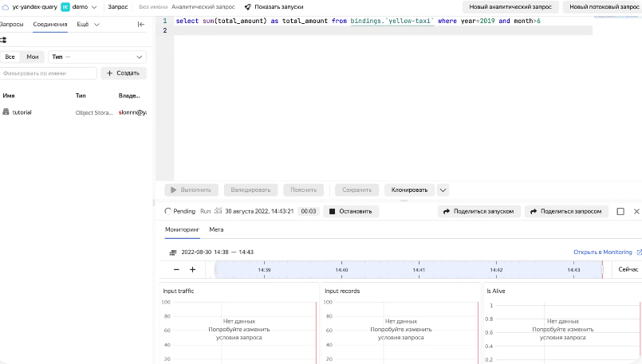Viewport: 642px width, 364px height.
Task: Zoom in timeline with plus icon
Action: tap(192, 270)
